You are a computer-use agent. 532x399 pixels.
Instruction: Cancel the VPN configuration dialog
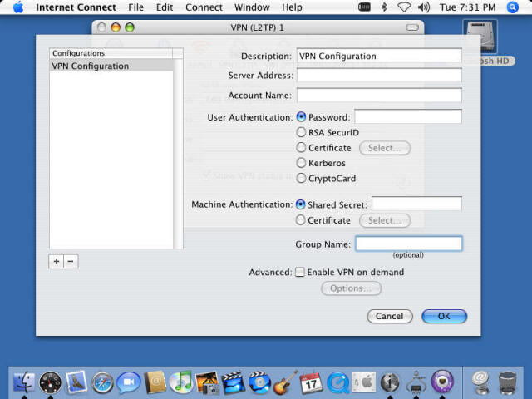pyautogui.click(x=390, y=316)
